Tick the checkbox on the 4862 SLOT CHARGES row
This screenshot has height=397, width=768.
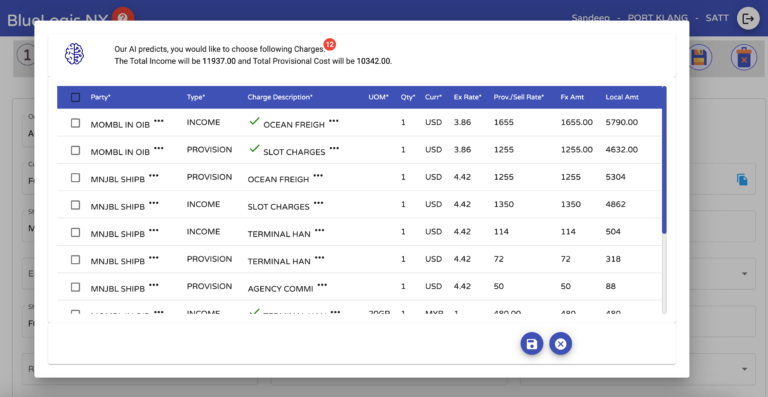[75, 205]
